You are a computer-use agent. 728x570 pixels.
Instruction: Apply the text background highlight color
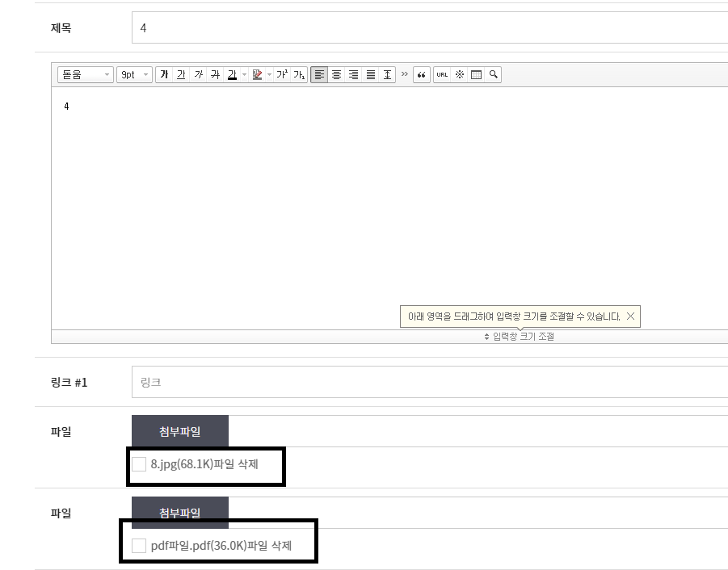coord(257,74)
